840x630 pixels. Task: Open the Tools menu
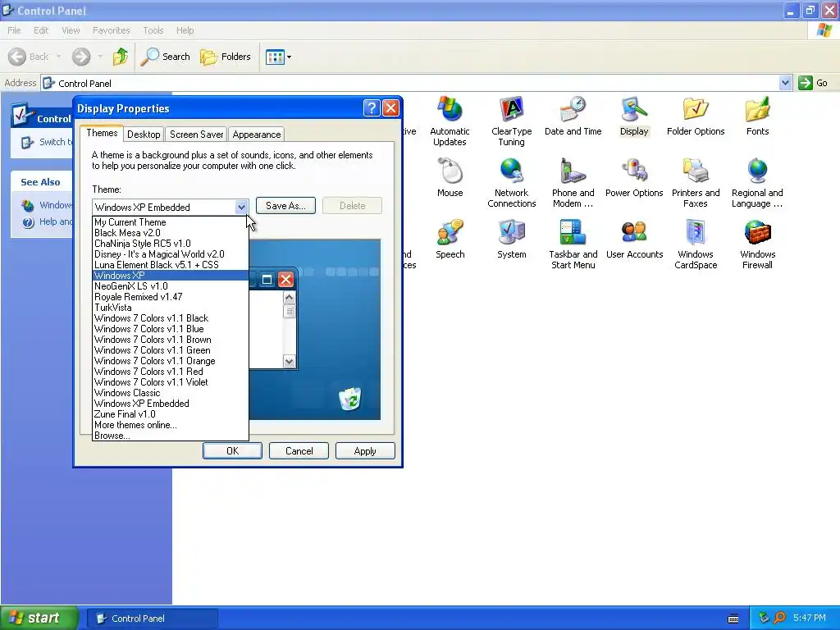tap(153, 30)
